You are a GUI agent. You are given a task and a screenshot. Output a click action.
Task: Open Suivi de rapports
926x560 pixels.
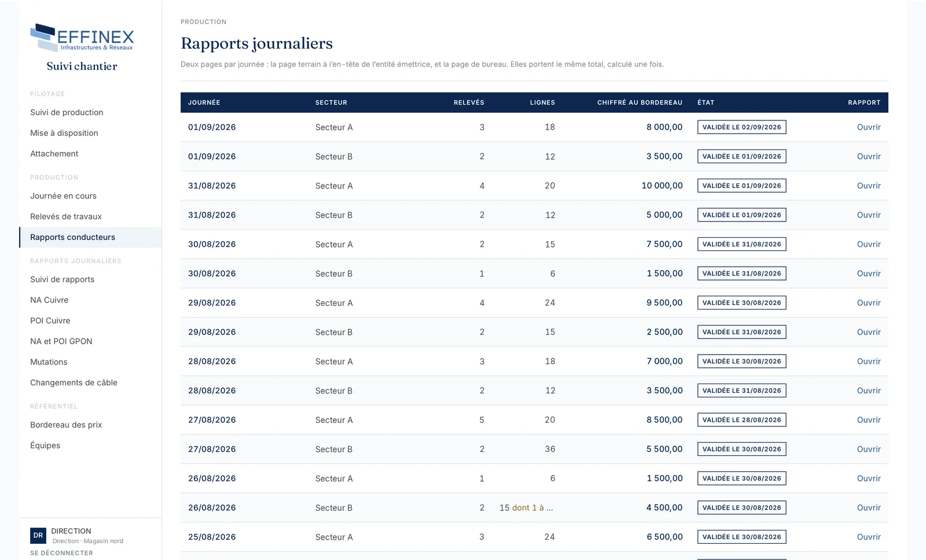click(62, 279)
